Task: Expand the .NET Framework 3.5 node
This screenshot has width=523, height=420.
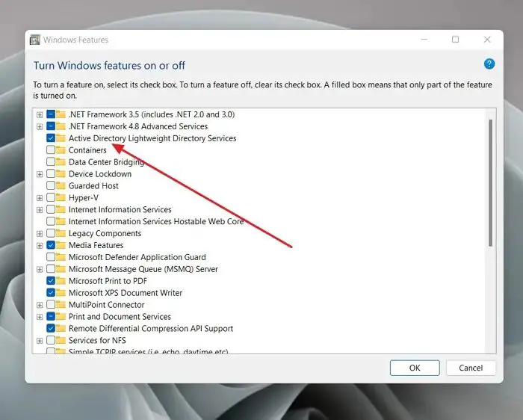Action: click(40, 115)
